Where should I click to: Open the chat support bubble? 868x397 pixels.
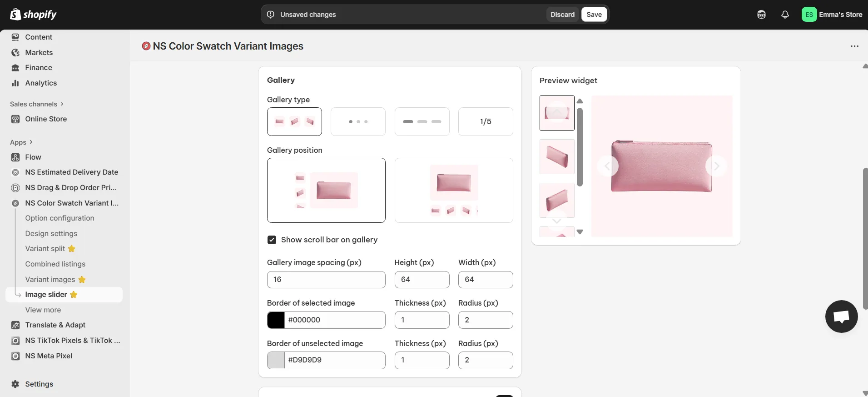[x=841, y=317]
